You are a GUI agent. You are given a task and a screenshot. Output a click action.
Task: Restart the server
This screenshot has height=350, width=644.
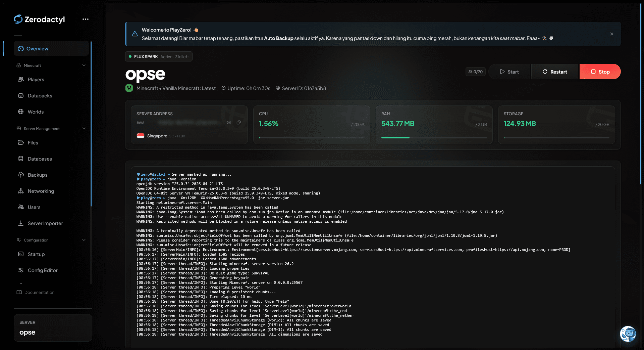click(x=555, y=72)
